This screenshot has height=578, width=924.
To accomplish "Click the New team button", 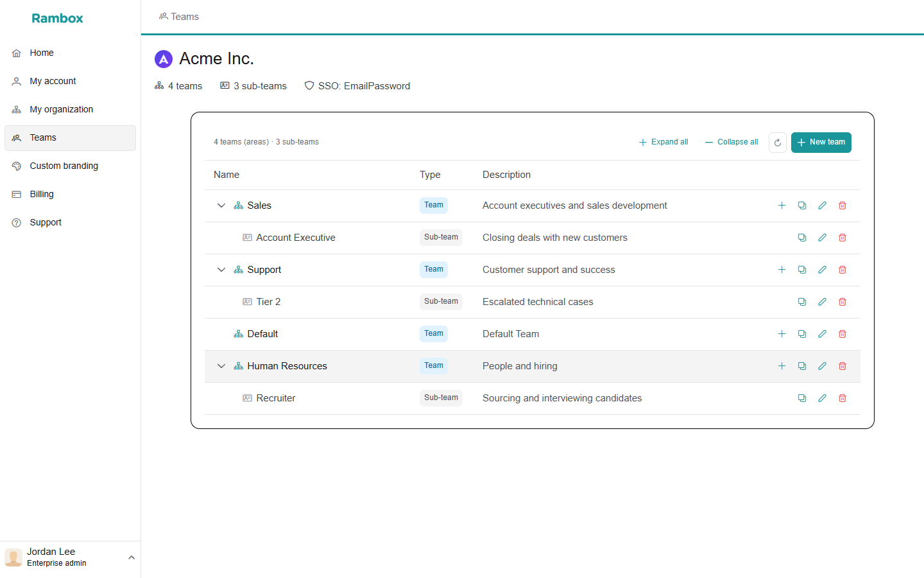I will tap(821, 143).
